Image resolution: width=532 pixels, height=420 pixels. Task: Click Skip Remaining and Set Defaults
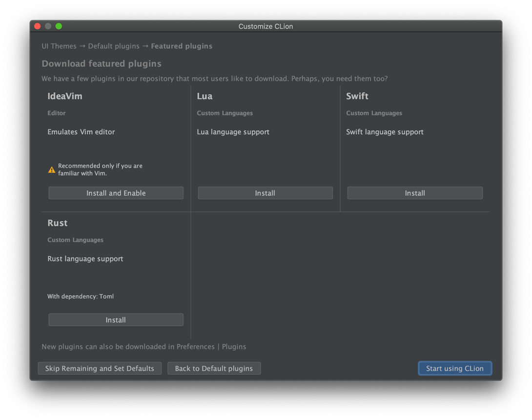click(100, 368)
